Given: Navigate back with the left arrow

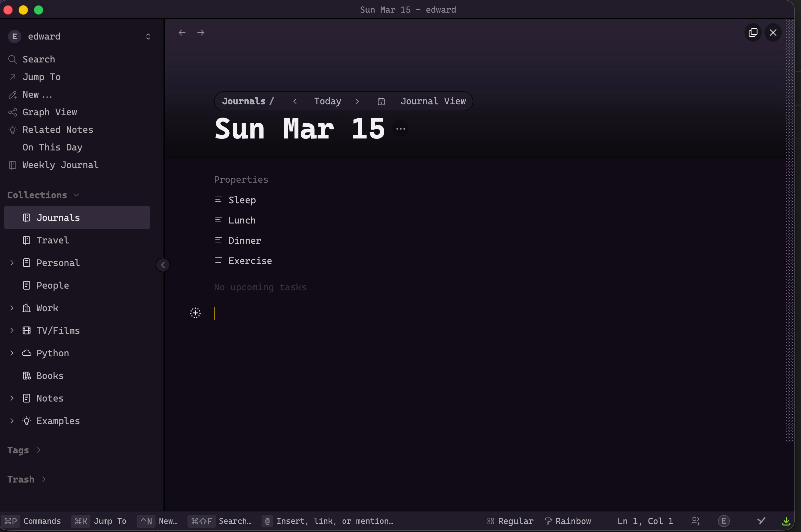Looking at the screenshot, I should (182, 33).
